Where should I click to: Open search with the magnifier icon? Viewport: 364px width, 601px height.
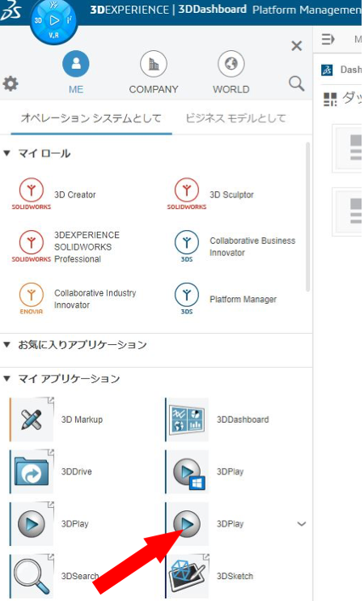tap(297, 83)
